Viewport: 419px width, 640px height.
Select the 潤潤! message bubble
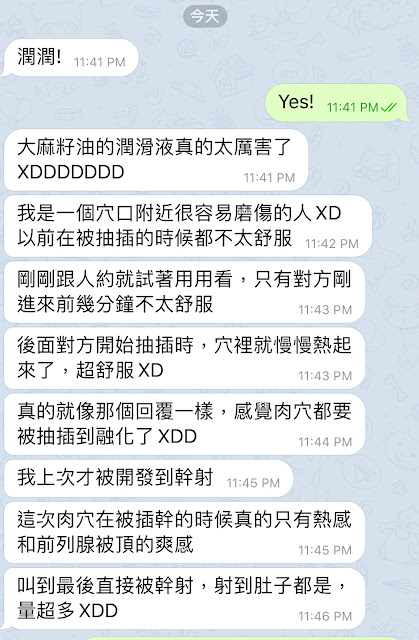coord(70,58)
